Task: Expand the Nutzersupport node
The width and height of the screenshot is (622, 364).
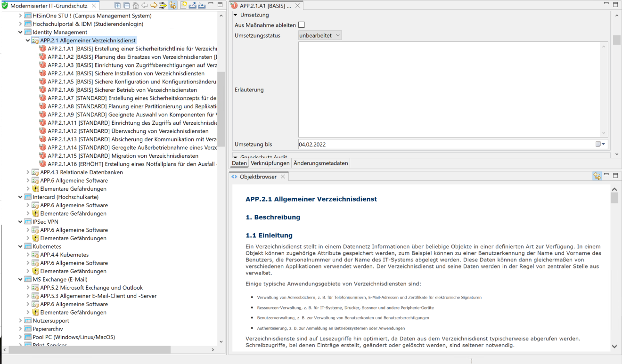Action: 20,321
